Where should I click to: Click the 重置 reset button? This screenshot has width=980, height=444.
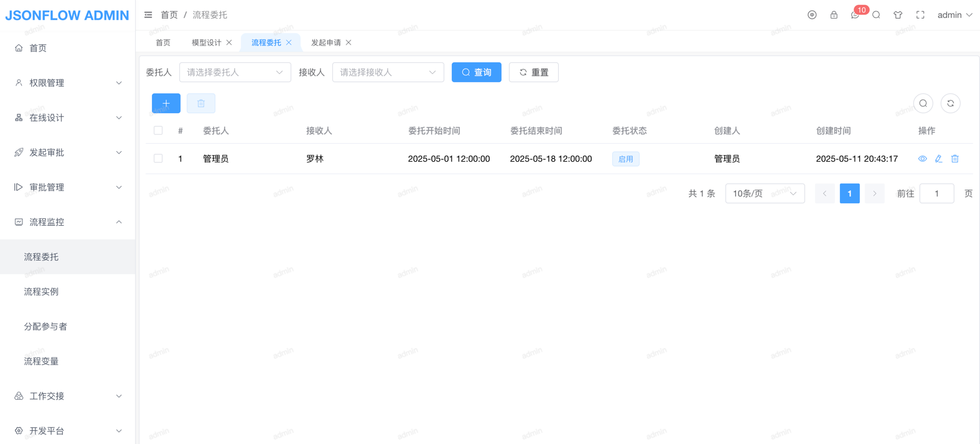coord(533,72)
